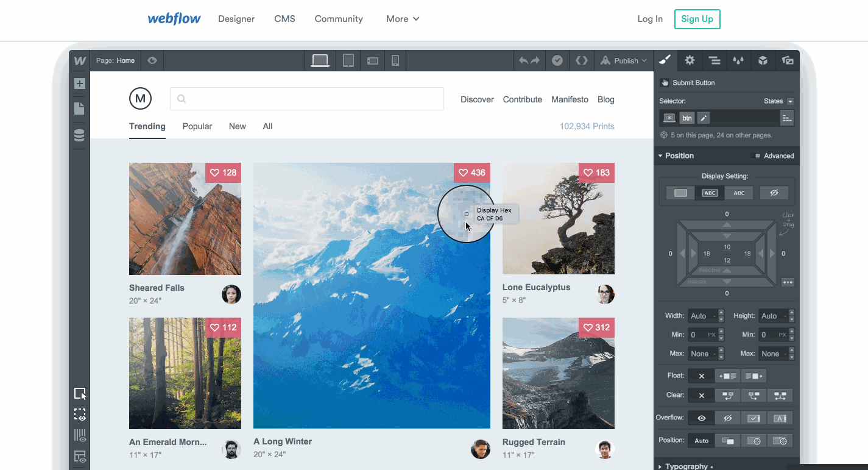Set Position to Auto
This screenshot has height=470, width=868.
(x=701, y=441)
